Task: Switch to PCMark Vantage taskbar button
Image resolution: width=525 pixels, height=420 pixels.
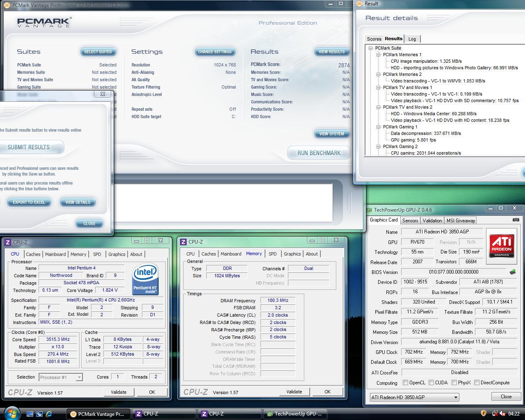Action: click(98, 414)
